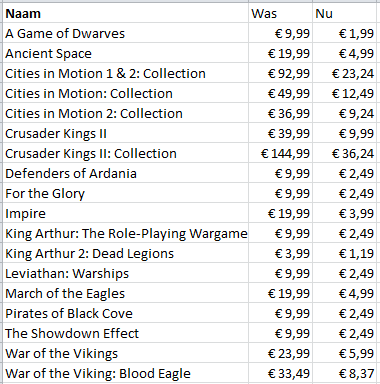Screen dimensions: 380x384
Task: Click the € 144,99 original price cell
Action: point(280,153)
